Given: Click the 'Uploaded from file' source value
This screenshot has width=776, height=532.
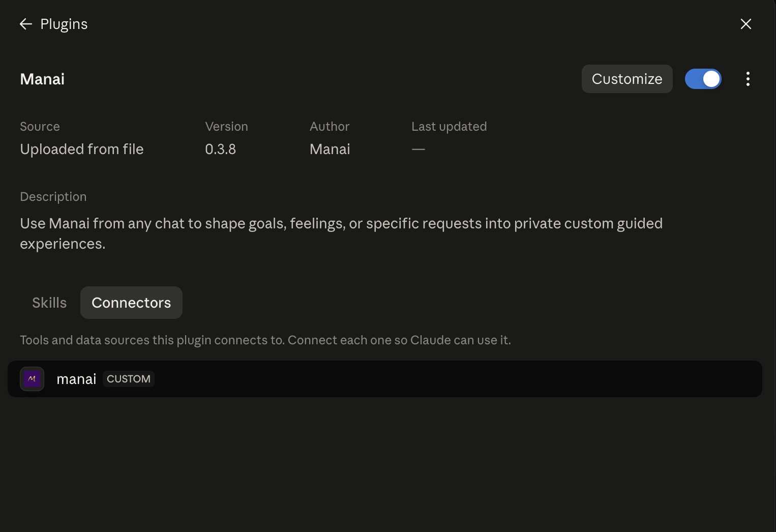Looking at the screenshot, I should click(82, 149).
